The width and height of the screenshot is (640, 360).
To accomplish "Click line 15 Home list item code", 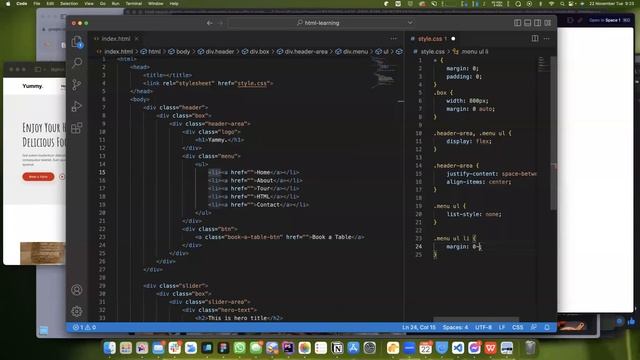I will [253, 172].
